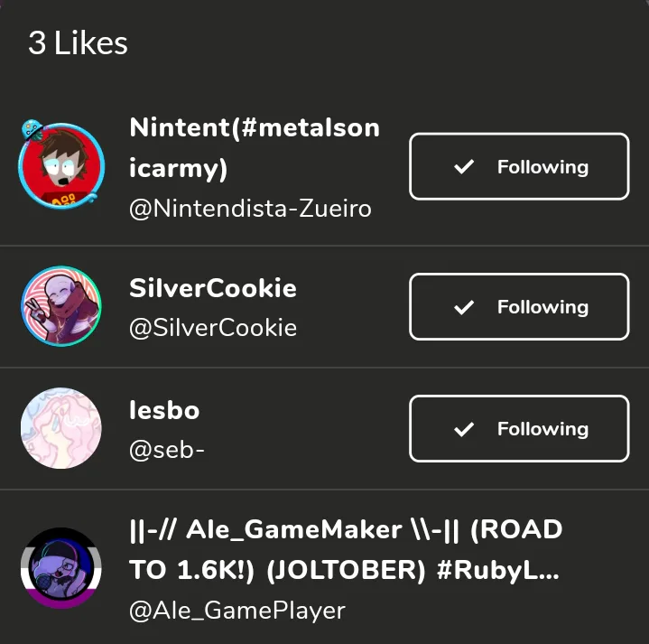This screenshot has width=649, height=644.
Task: Open the @Ale_GamePlayer handle
Action: coord(237,611)
